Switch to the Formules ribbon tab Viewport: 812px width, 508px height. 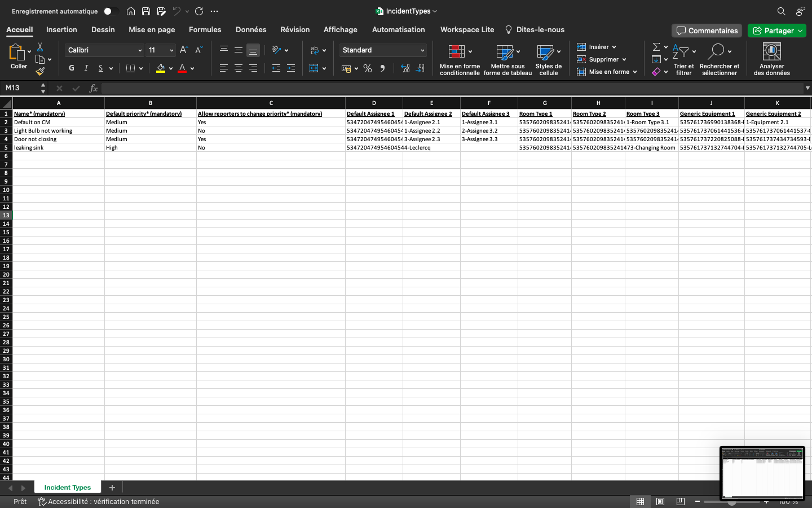pos(205,30)
